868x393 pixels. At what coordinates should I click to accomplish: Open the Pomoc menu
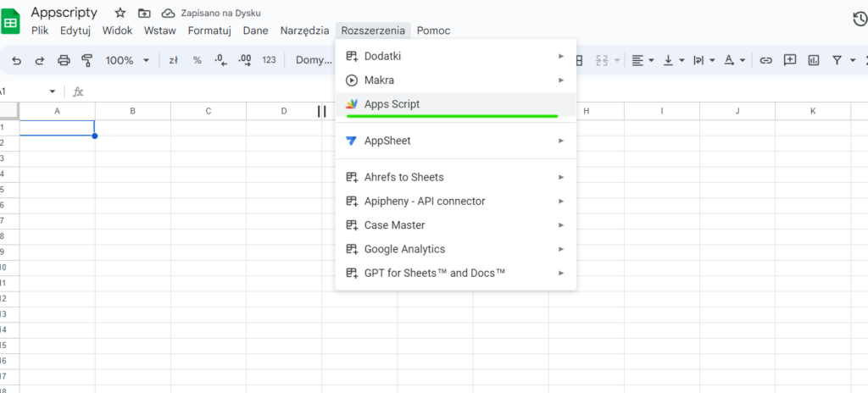pos(433,31)
